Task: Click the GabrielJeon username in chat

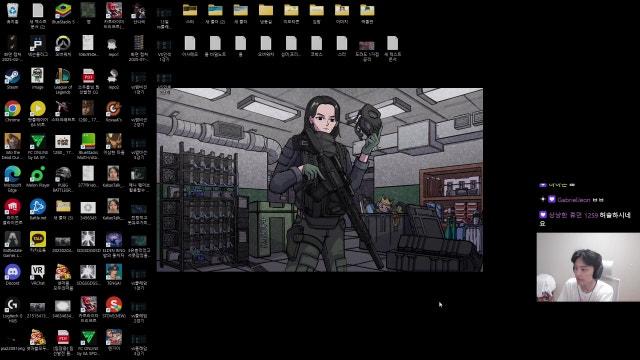Action: pos(573,200)
